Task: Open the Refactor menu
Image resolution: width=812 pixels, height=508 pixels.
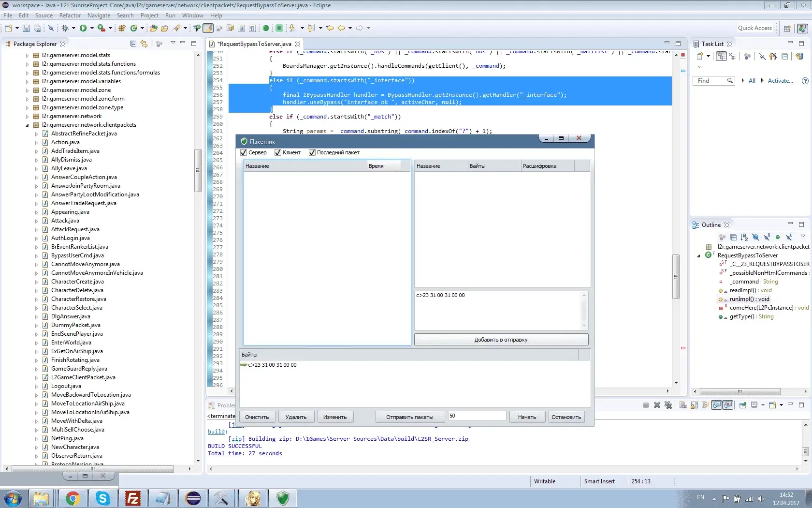Action: [70, 15]
